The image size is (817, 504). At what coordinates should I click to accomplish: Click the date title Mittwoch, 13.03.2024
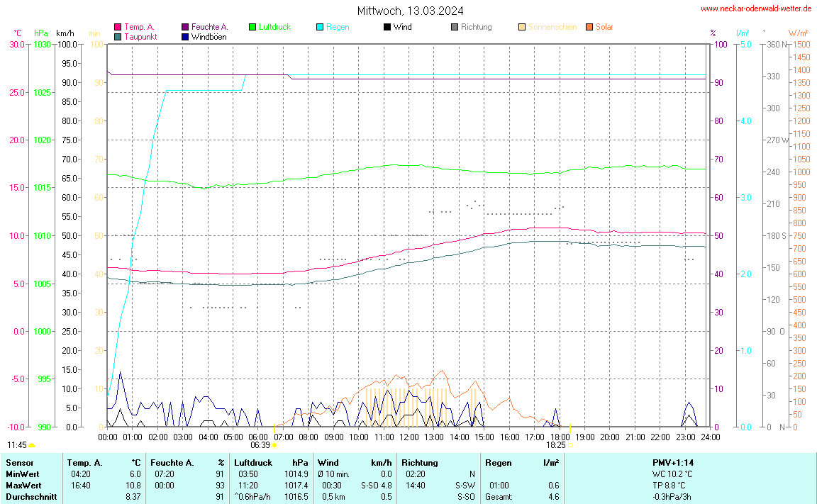[x=411, y=11]
